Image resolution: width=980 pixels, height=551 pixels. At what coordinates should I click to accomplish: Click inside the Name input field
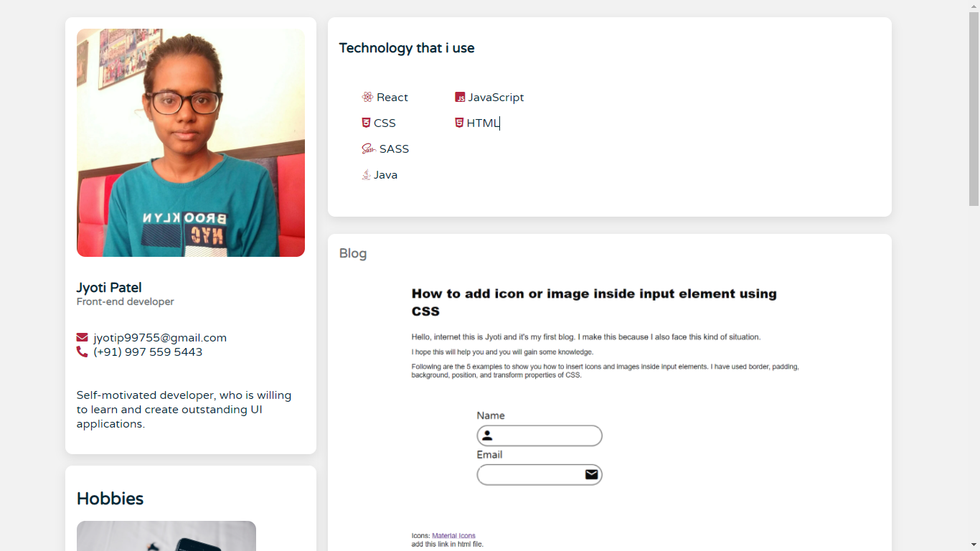(x=540, y=435)
